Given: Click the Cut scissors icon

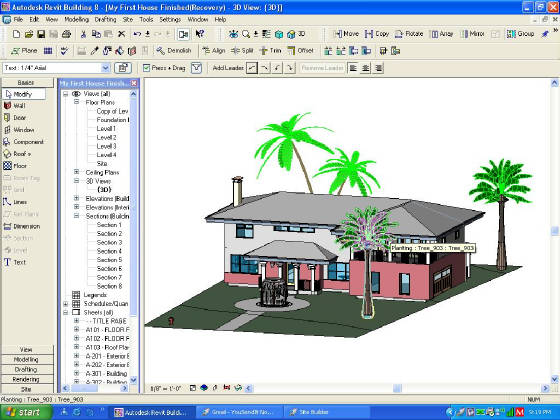Looking at the screenshot, I should (x=83, y=34).
